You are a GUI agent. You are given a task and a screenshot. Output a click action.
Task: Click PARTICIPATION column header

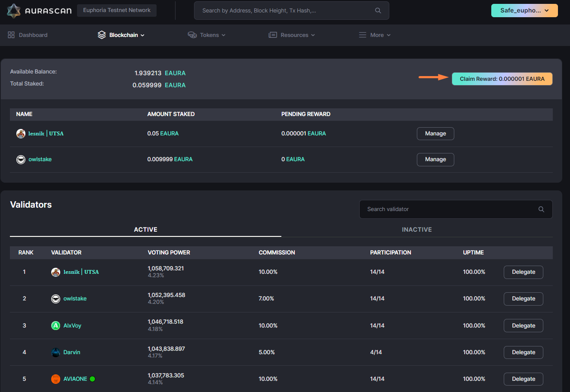[391, 252]
